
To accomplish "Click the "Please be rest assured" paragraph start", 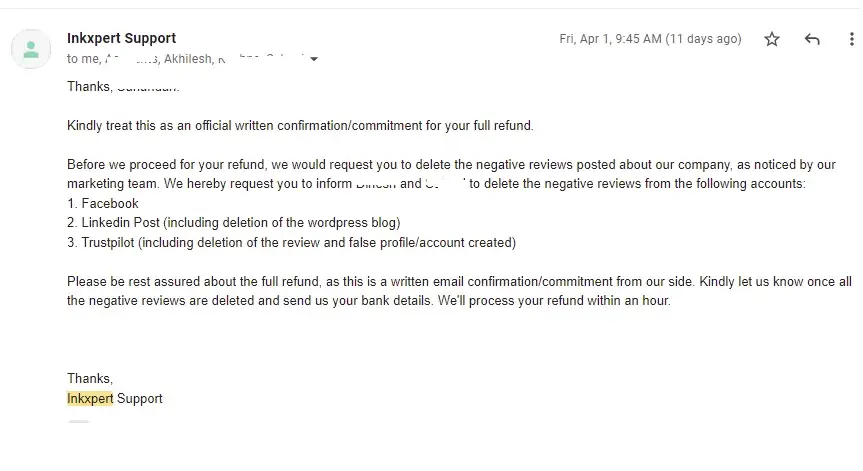I will [x=140, y=281].
